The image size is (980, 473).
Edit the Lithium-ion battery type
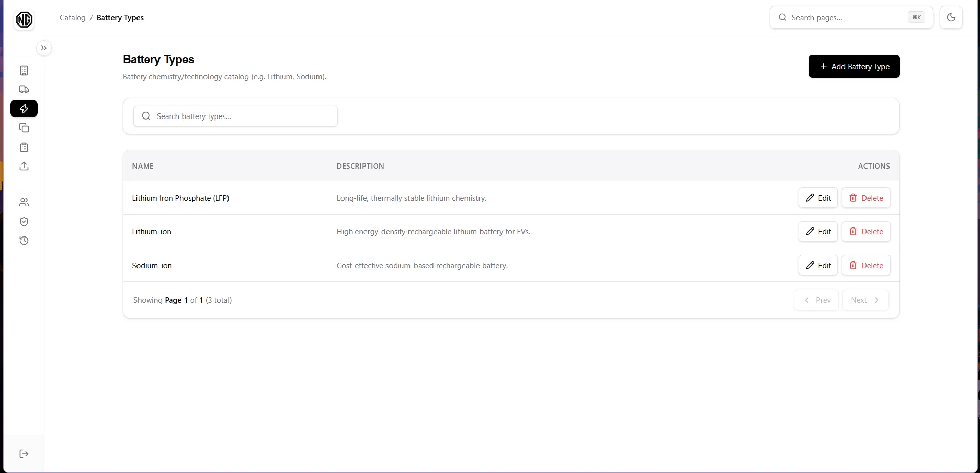tap(818, 231)
